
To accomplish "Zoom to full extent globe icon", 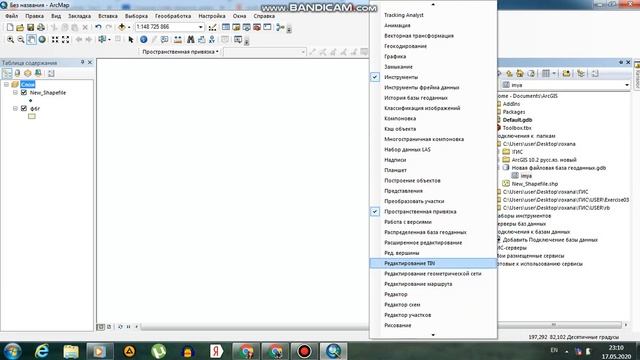I will [x=42, y=40].
